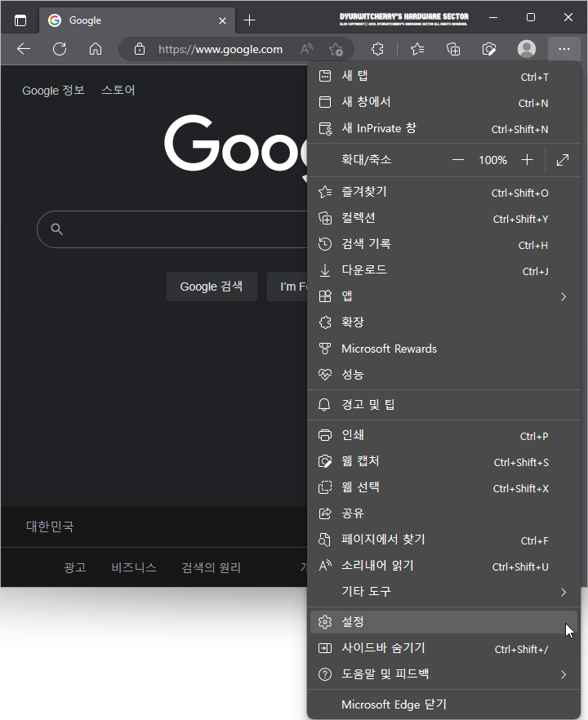588x720 pixels.
Task: Open 설정 from the menu
Action: [443, 622]
